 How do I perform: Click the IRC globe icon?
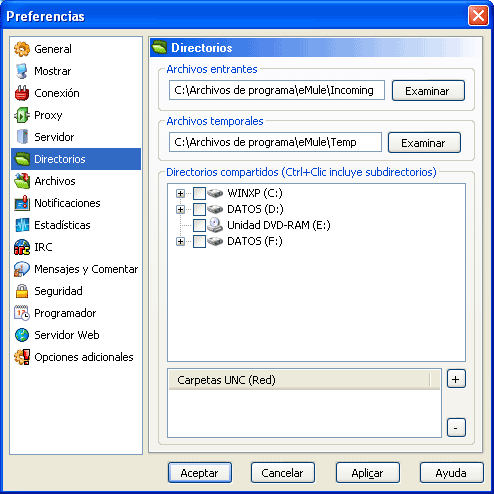click(22, 247)
